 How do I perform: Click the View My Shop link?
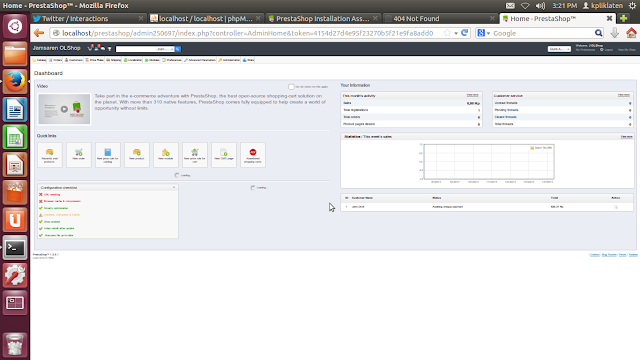click(x=627, y=50)
